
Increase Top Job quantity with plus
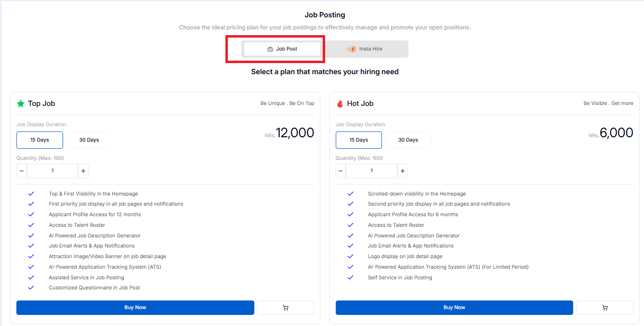click(83, 171)
